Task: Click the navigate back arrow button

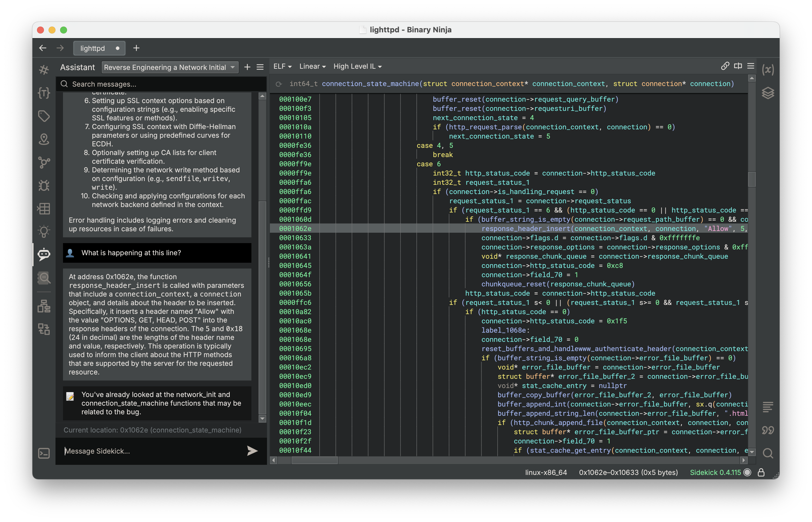Action: coord(43,48)
